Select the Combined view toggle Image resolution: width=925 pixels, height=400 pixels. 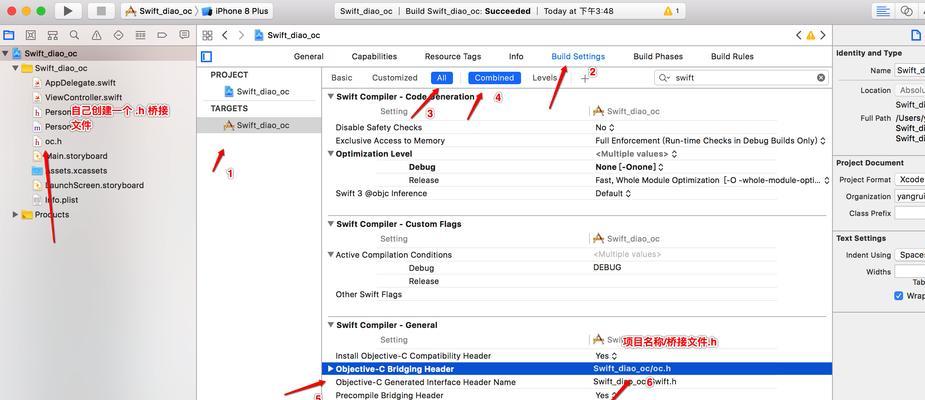point(494,78)
